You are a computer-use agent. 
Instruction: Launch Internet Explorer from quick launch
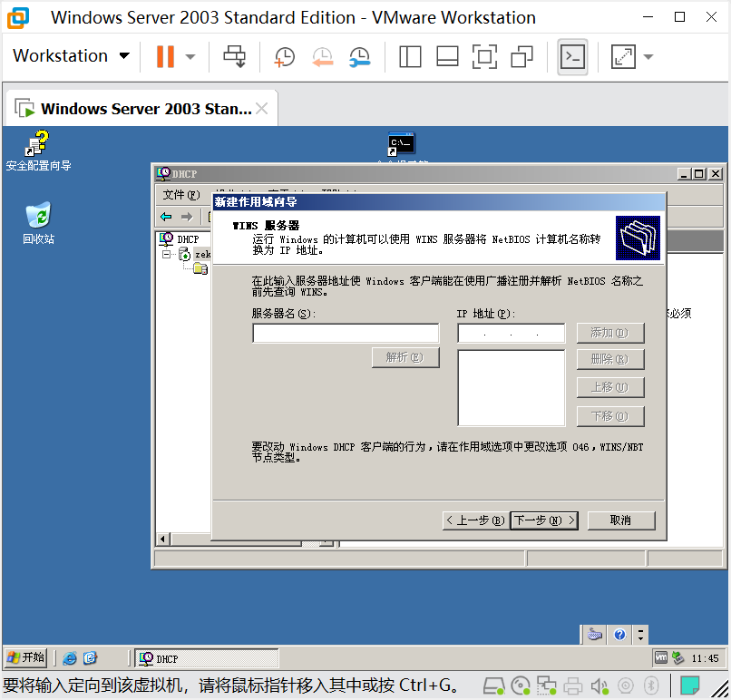click(x=70, y=658)
